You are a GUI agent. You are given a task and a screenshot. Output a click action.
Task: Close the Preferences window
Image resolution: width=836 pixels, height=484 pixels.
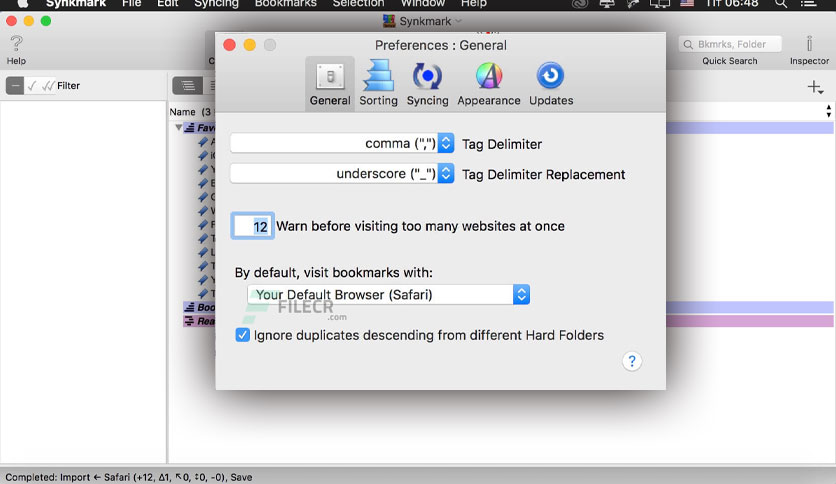pyautogui.click(x=229, y=45)
